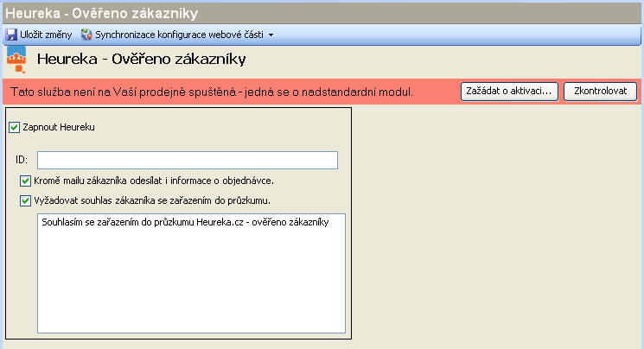Click the Heureka logo icon
The height and width of the screenshot is (349, 644).
(16, 60)
